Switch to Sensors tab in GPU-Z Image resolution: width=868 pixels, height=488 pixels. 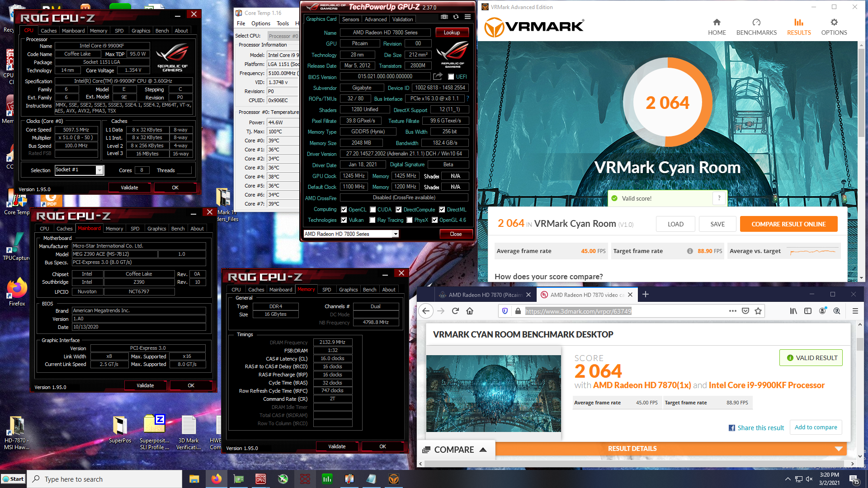tap(350, 19)
